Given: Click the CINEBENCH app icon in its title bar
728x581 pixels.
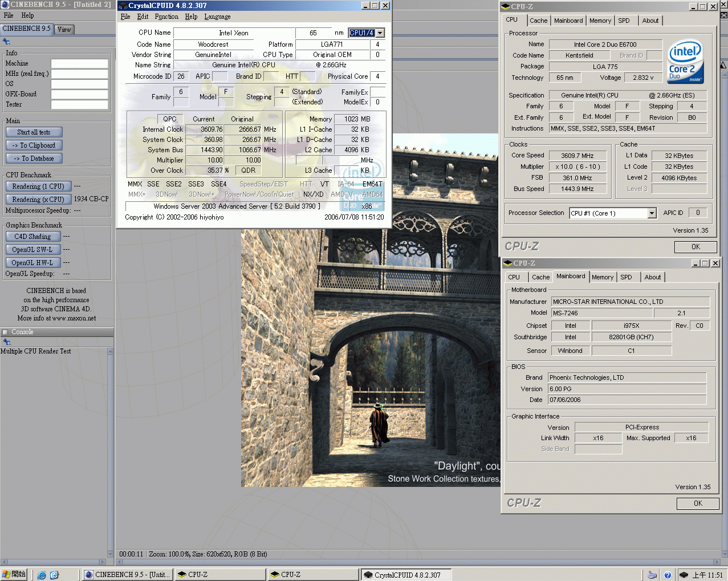Looking at the screenshot, I should (x=5, y=5).
